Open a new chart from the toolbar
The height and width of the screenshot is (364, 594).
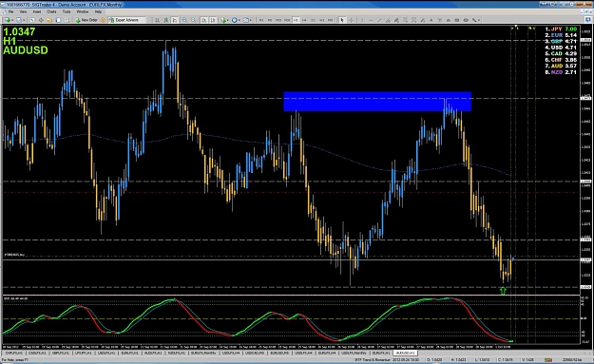[8, 20]
